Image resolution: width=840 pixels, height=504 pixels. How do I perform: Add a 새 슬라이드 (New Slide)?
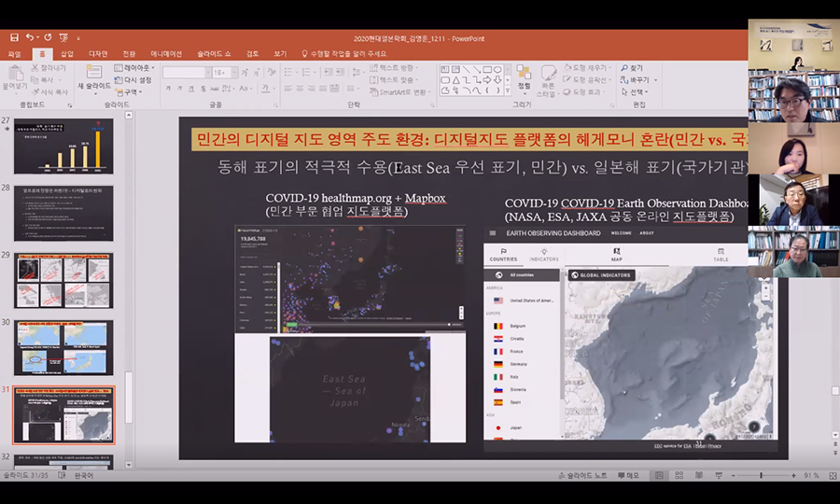pyautogui.click(x=94, y=78)
